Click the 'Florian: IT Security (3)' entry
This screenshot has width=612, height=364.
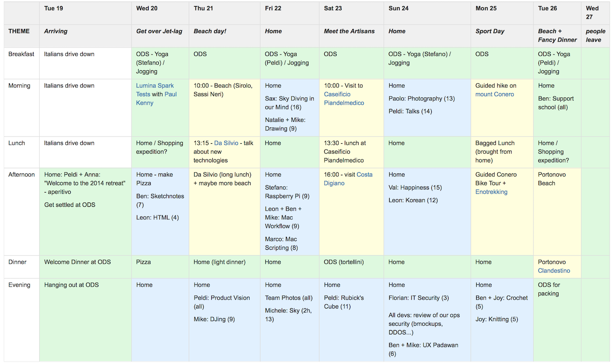click(x=418, y=298)
